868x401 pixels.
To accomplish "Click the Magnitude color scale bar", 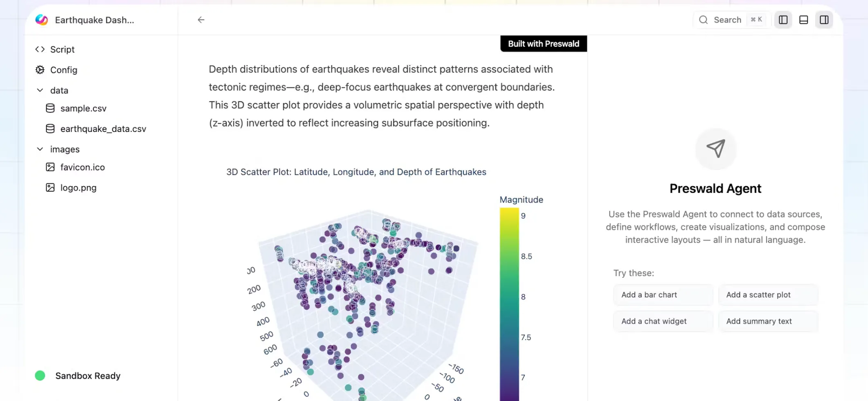I will click(509, 304).
